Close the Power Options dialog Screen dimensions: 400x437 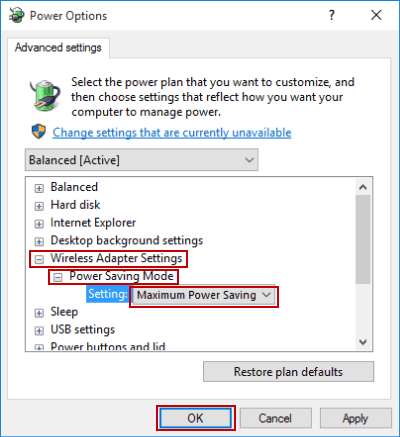coord(376,15)
